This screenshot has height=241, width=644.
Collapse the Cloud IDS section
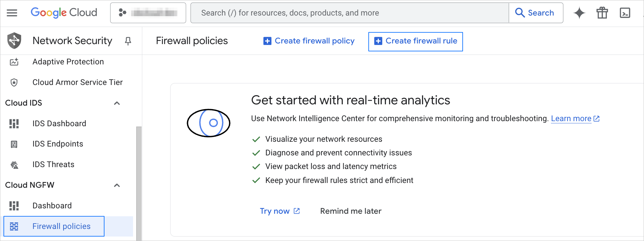coord(117,103)
